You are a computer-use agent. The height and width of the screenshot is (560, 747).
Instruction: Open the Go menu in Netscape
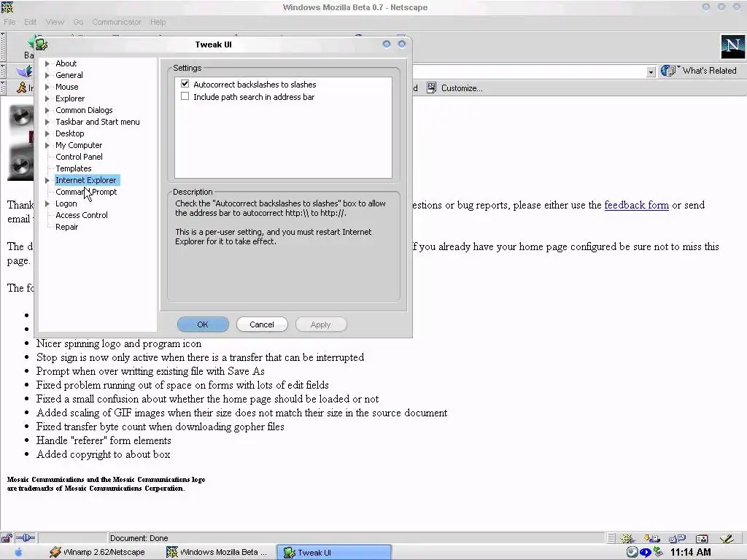tap(78, 22)
